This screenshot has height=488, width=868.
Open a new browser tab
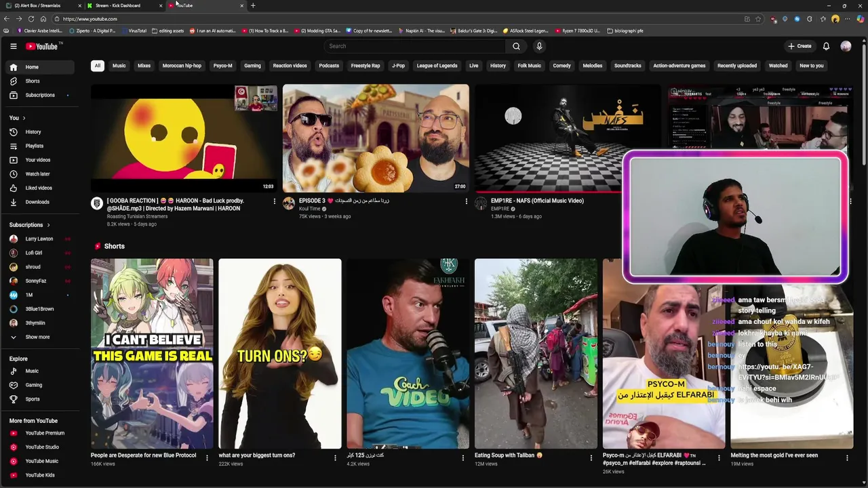253,5
